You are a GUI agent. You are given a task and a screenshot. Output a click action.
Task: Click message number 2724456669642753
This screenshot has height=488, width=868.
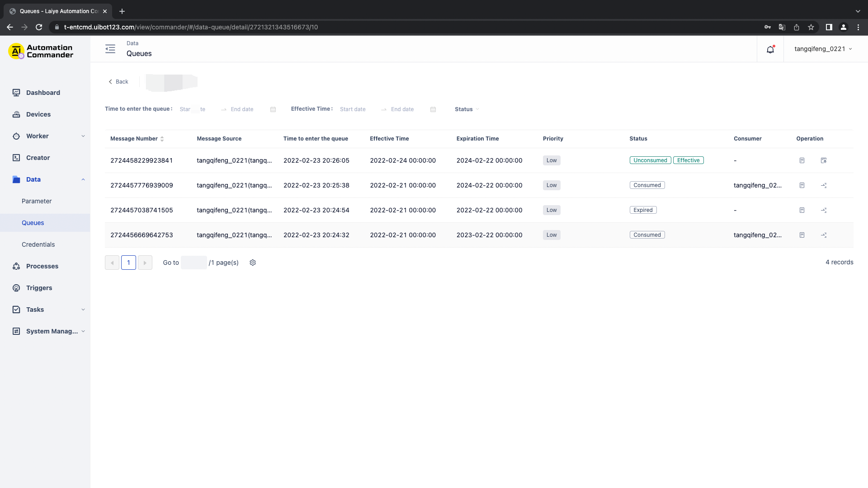142,235
